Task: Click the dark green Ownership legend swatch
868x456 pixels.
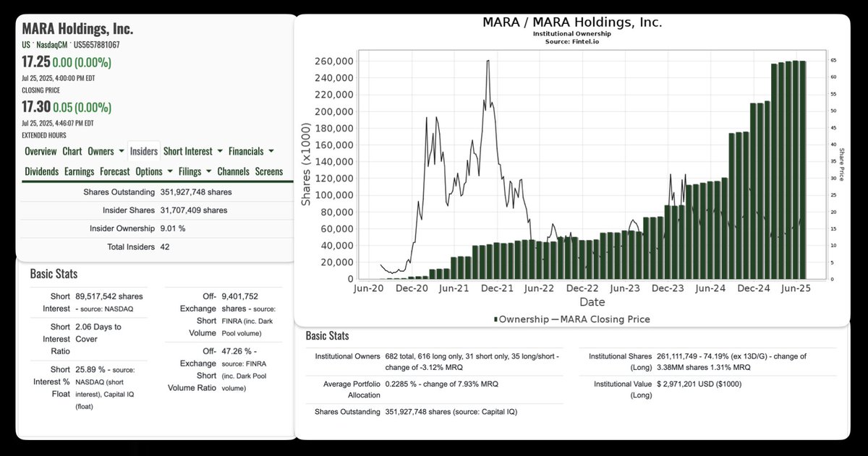Action: pos(495,319)
